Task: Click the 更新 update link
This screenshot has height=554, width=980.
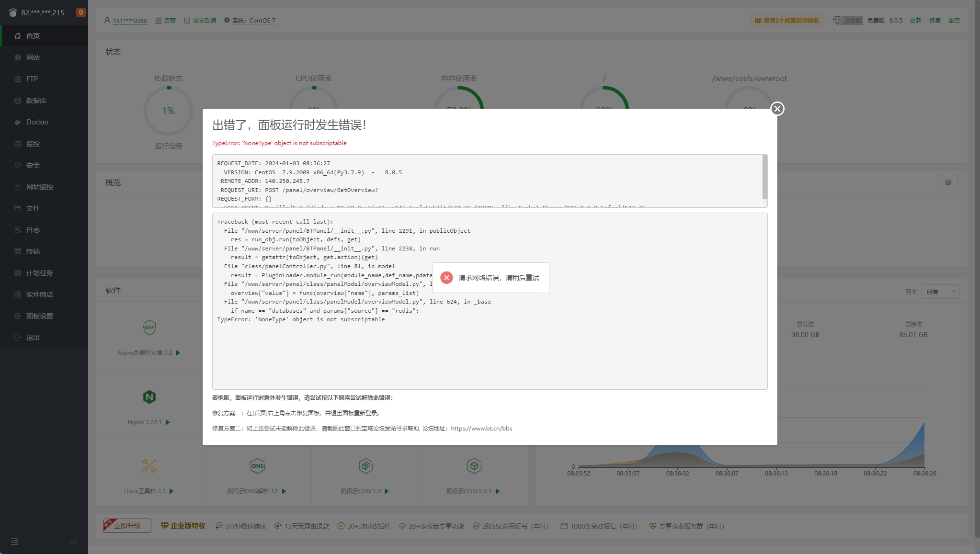Action: coord(915,21)
